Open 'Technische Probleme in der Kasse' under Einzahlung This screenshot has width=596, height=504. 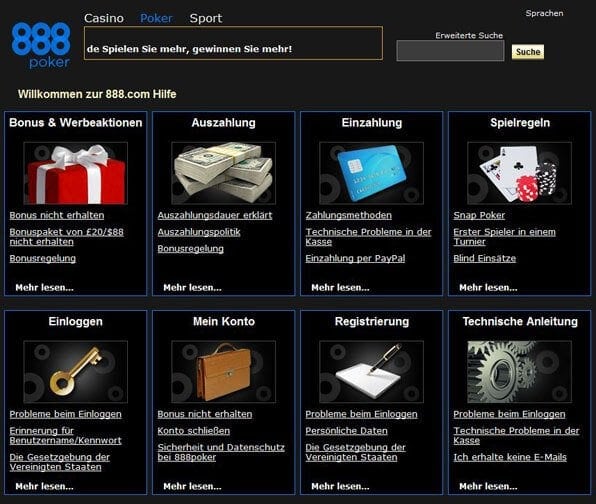tap(368, 237)
